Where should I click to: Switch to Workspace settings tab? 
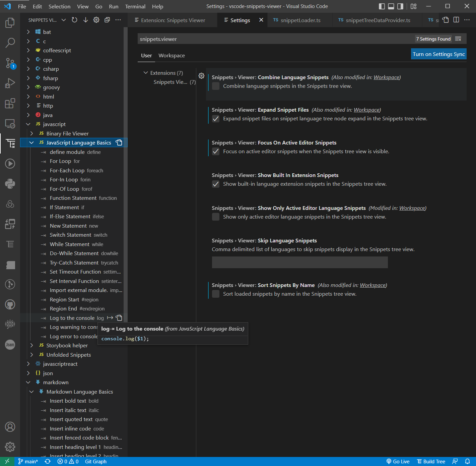[172, 56]
